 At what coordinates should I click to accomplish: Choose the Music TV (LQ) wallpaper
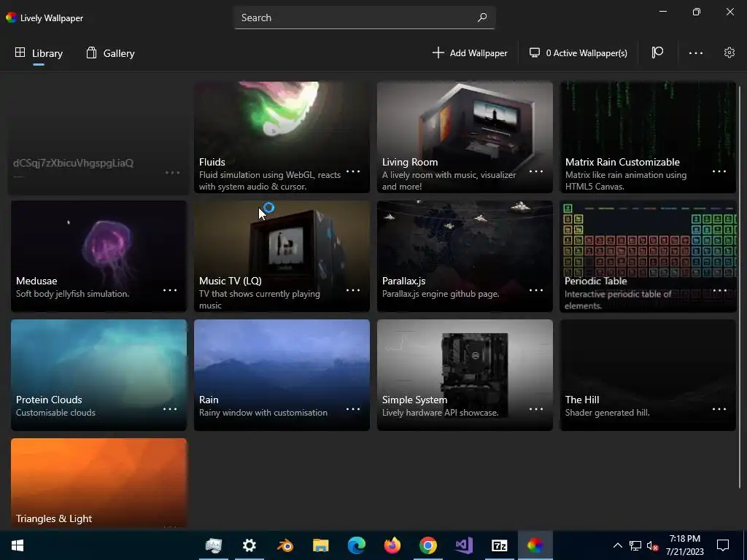pos(282,256)
